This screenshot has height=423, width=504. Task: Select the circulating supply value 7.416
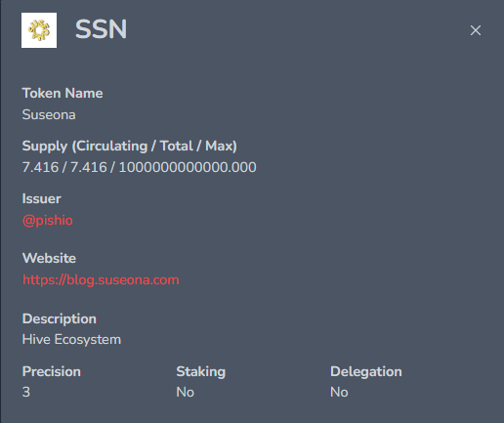[x=40, y=167]
